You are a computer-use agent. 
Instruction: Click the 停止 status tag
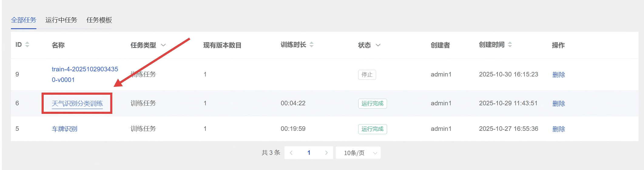click(x=367, y=75)
